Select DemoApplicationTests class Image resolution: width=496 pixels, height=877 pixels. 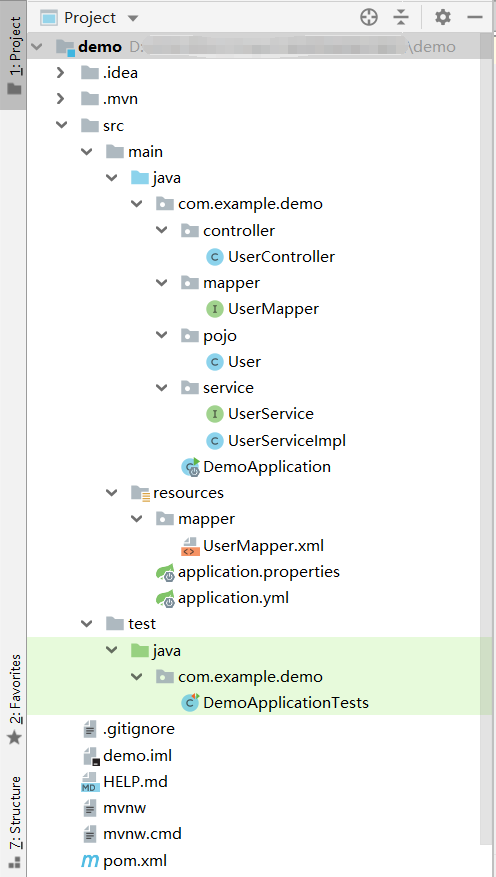click(286, 702)
